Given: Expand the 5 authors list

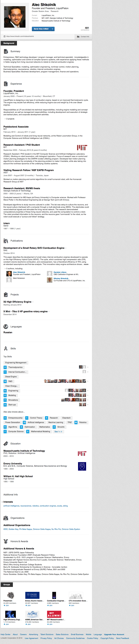Looking at the screenshot, I should (5, 268).
